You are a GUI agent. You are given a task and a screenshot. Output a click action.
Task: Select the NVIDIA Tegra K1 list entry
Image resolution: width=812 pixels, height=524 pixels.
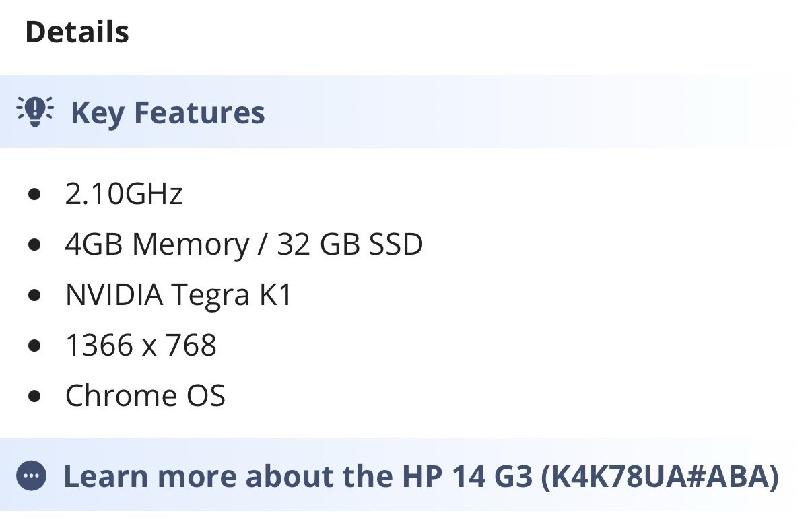click(x=178, y=294)
